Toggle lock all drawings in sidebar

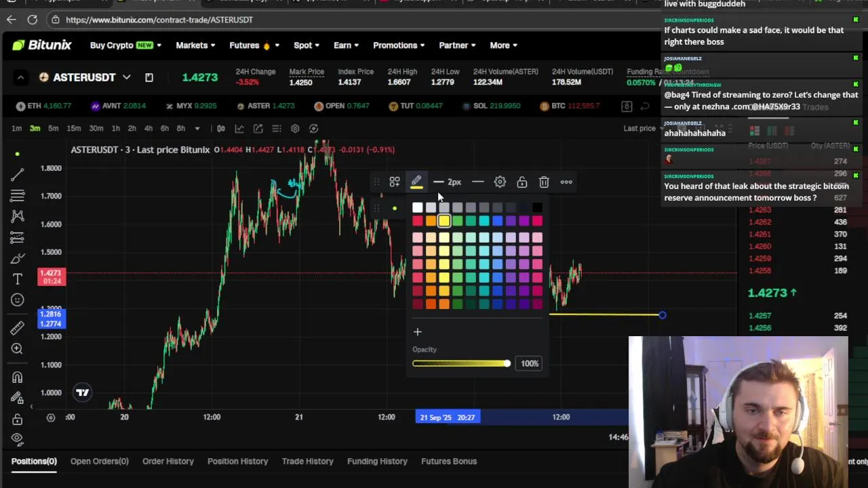[x=18, y=419]
